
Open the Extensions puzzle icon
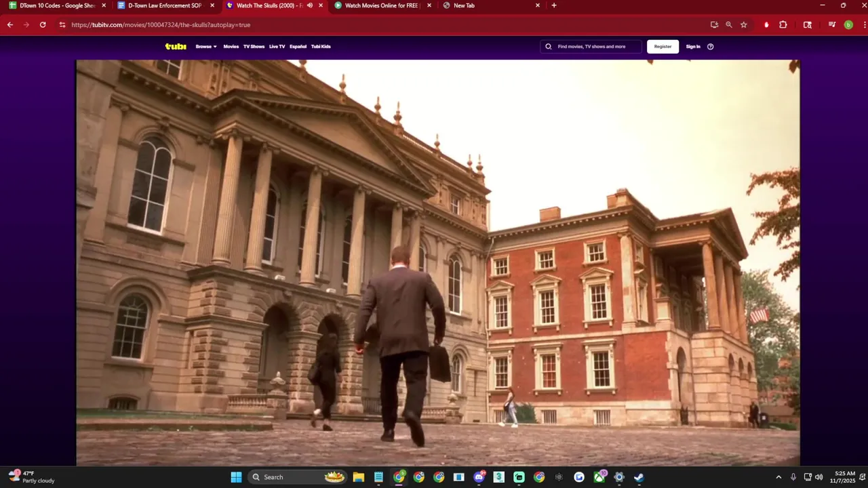[783, 24]
